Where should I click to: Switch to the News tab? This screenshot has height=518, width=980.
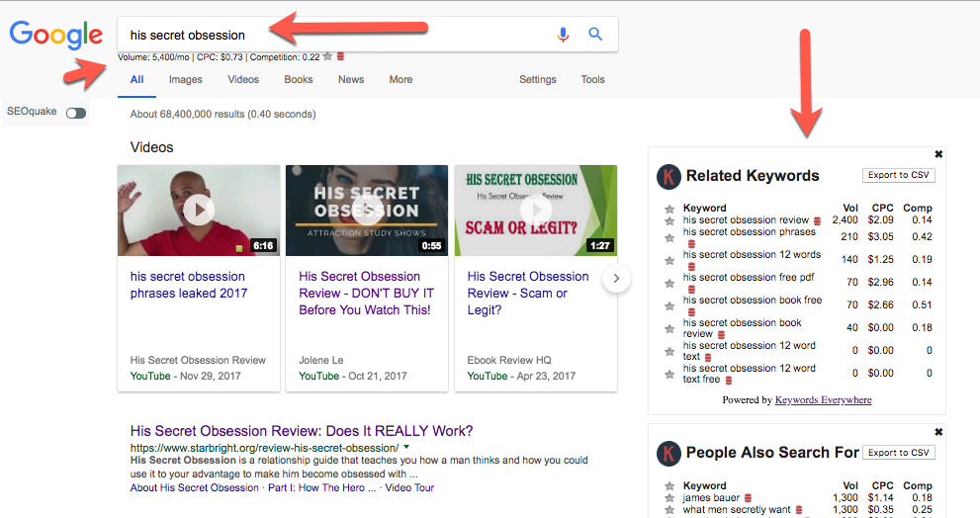pos(351,79)
